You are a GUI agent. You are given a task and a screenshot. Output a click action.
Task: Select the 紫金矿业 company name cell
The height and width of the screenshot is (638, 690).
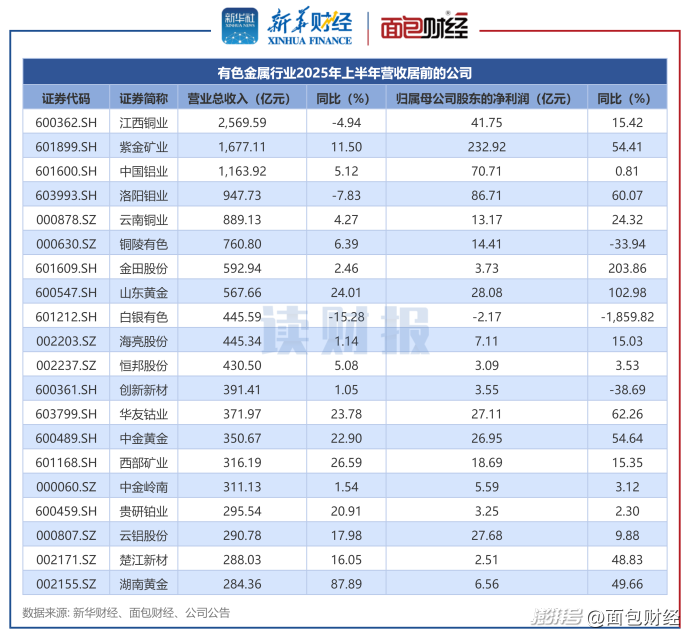point(143,146)
